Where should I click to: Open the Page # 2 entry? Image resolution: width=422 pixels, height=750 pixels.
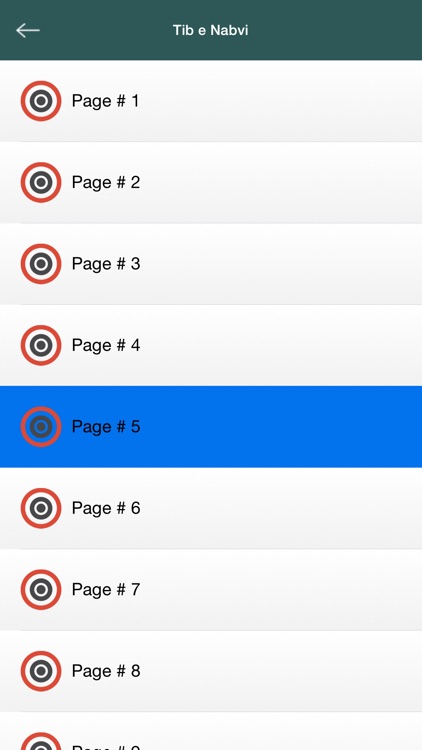tap(211, 182)
